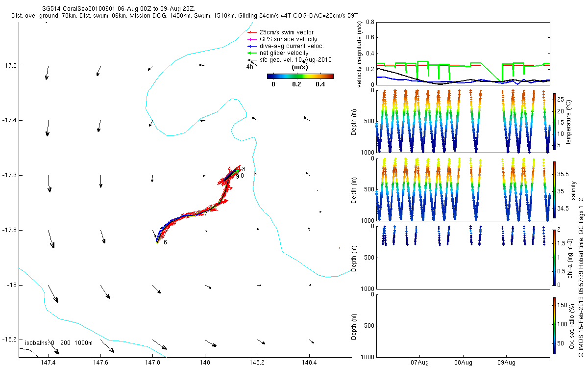
Task: Click the blue dive-avg current legend arrow
Action: point(252,46)
